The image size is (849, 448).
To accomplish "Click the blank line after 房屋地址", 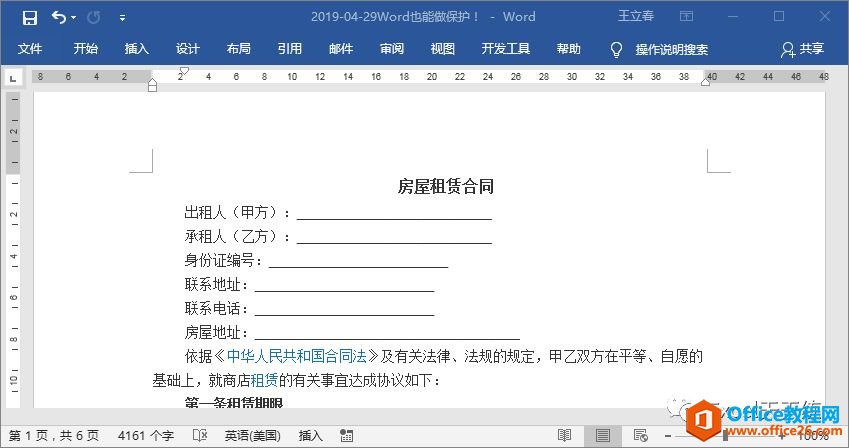I will (x=387, y=339).
